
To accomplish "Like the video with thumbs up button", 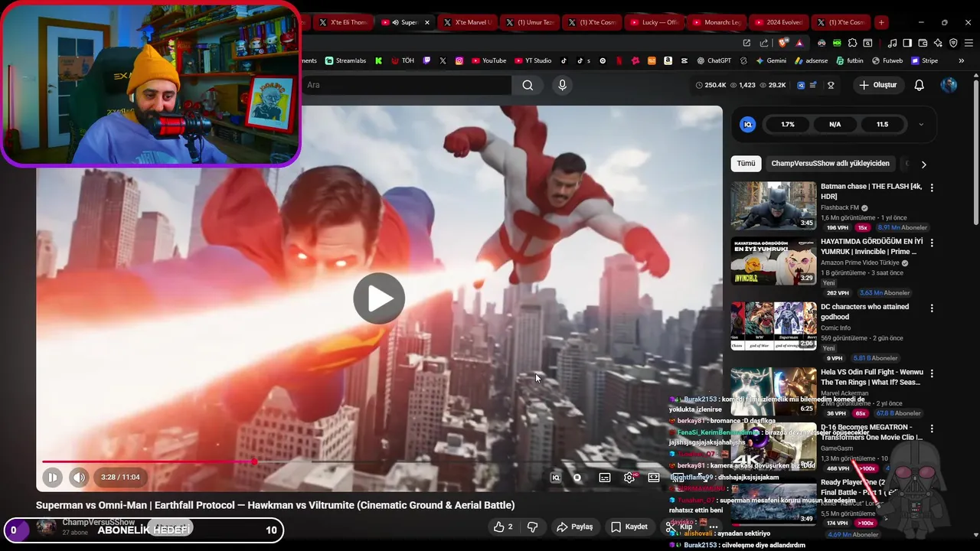I will (503, 527).
